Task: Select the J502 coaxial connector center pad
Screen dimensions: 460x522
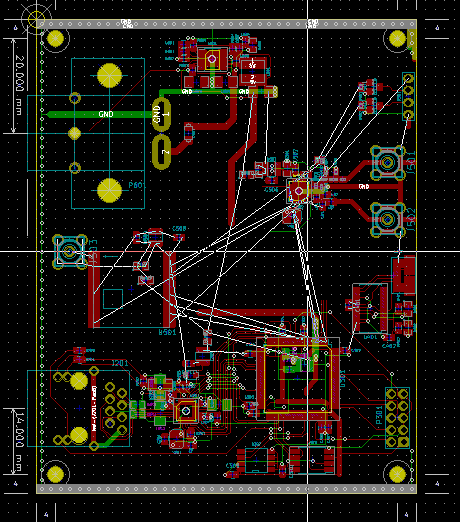Action: (x=388, y=219)
